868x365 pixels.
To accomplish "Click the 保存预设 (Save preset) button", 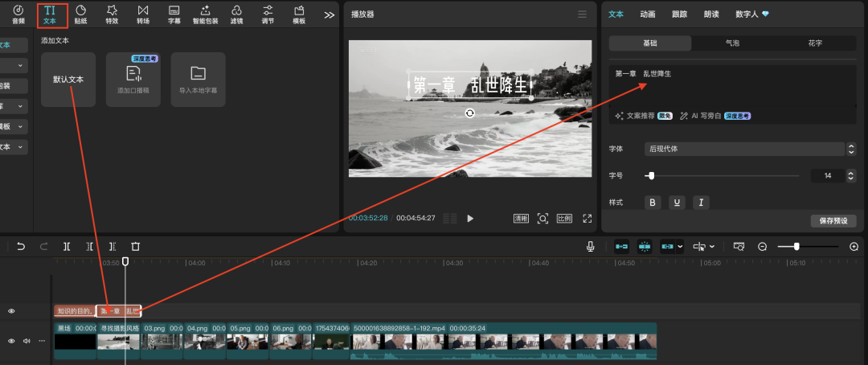I will pyautogui.click(x=833, y=220).
